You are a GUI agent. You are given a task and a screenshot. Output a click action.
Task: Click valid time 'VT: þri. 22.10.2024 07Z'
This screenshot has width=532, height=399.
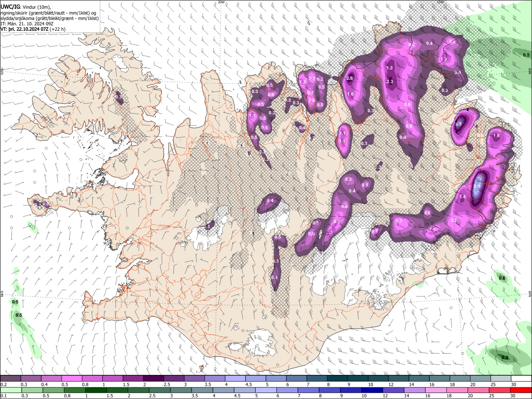point(25,29)
